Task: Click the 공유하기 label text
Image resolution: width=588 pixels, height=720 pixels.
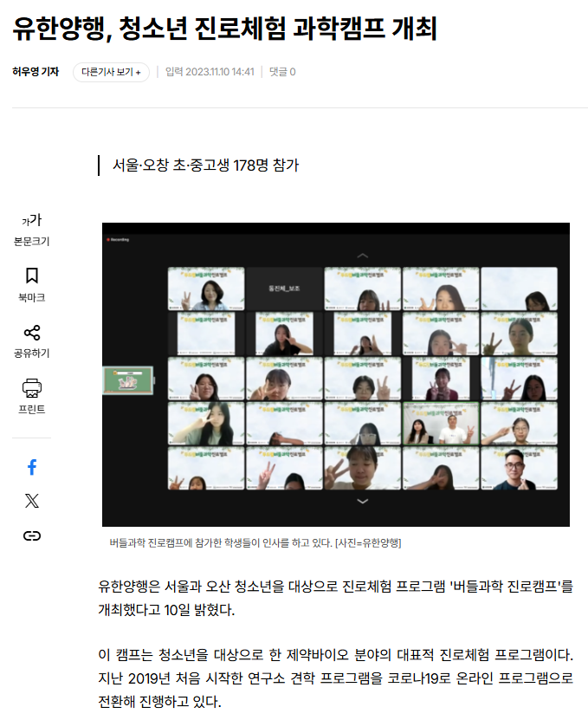Action: 32,354
